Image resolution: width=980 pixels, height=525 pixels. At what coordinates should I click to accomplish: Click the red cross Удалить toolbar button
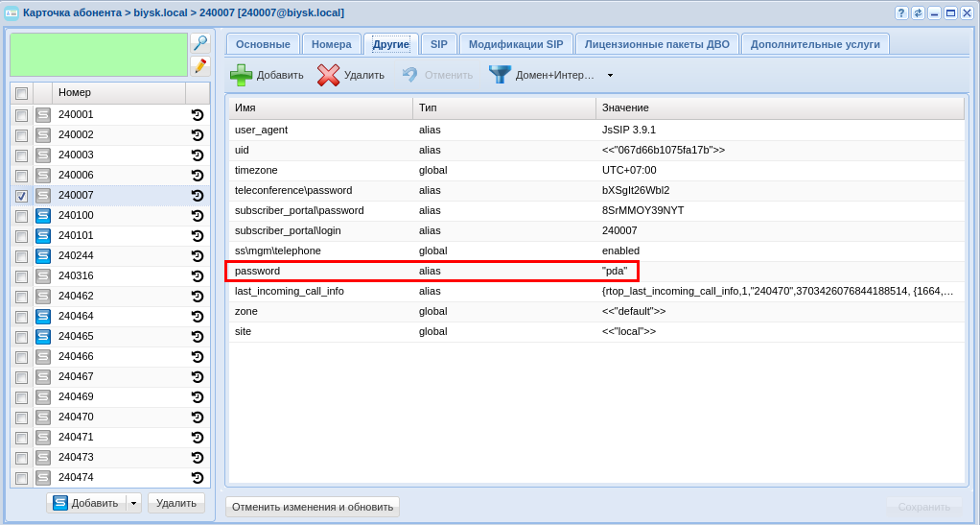click(351, 75)
